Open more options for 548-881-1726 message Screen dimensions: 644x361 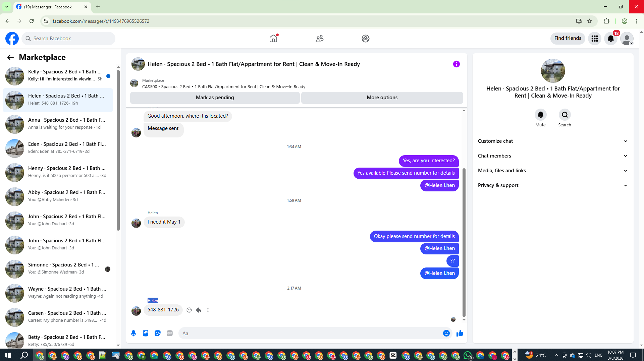(x=208, y=310)
